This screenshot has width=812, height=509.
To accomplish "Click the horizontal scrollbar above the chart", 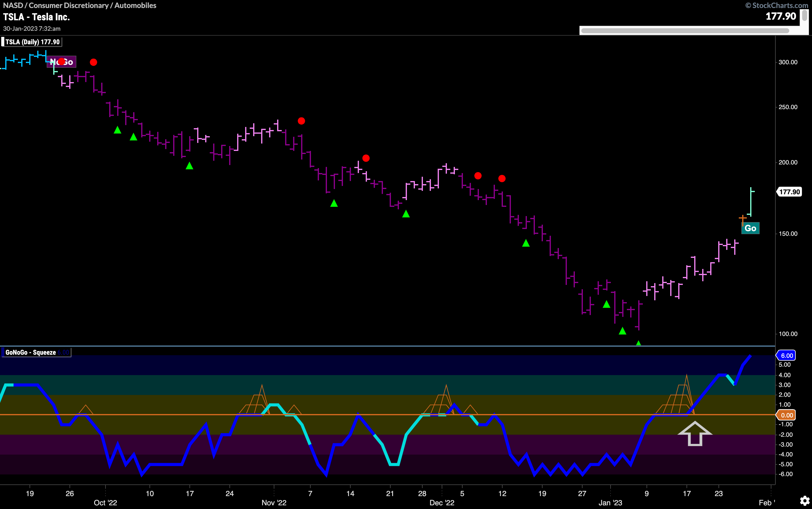I will 685,31.
